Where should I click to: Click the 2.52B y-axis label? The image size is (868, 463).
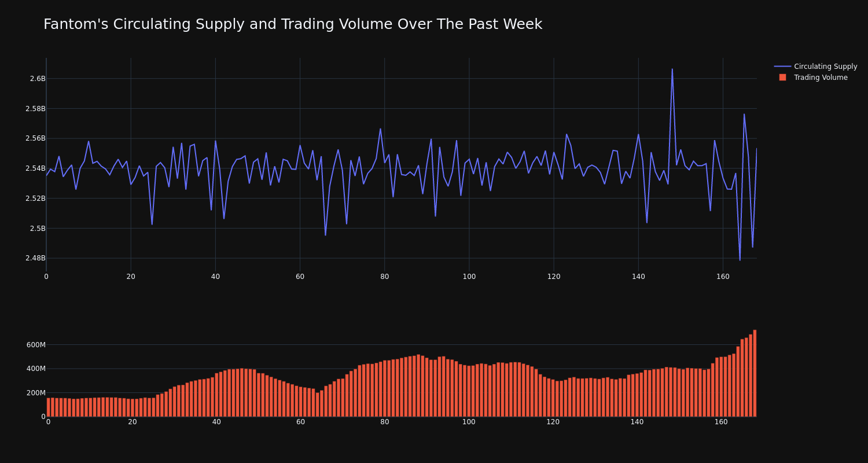pos(35,199)
